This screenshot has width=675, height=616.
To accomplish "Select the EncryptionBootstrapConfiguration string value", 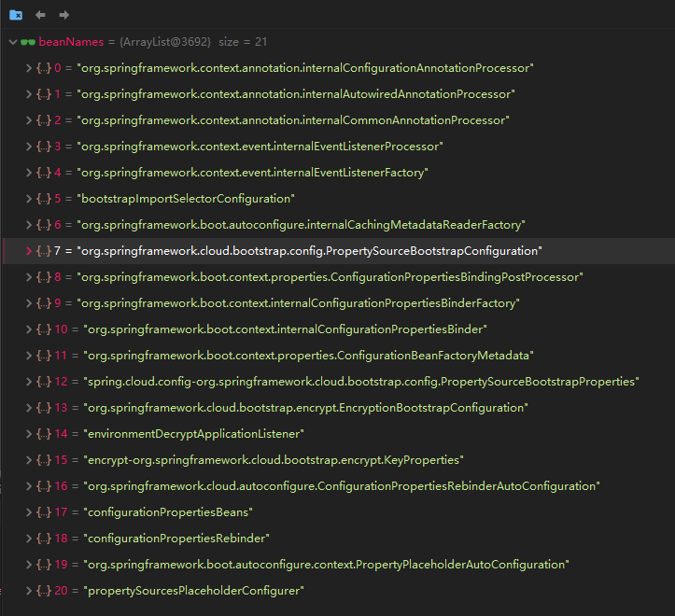I will point(306,408).
